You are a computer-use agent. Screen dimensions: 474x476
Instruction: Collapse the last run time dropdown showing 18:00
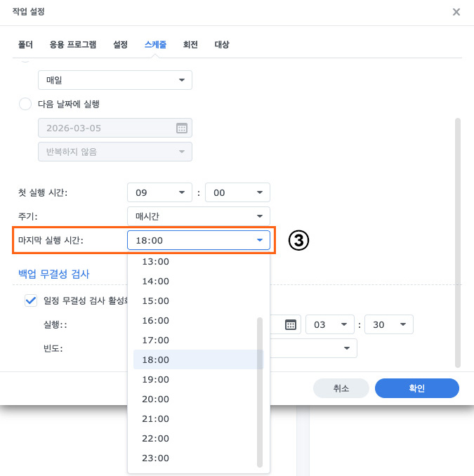pyautogui.click(x=198, y=240)
